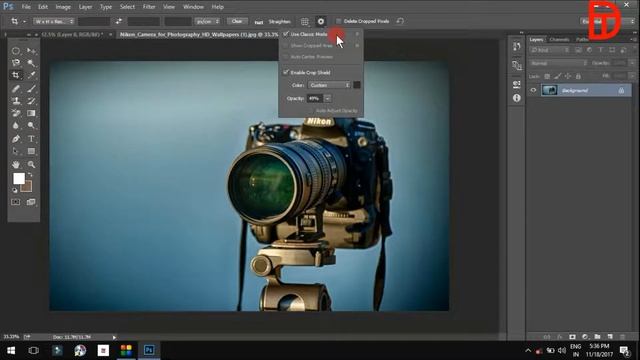The height and width of the screenshot is (360, 640).
Task: Toggle lock image pixels in Layers panel
Action: pyautogui.click(x=557, y=76)
